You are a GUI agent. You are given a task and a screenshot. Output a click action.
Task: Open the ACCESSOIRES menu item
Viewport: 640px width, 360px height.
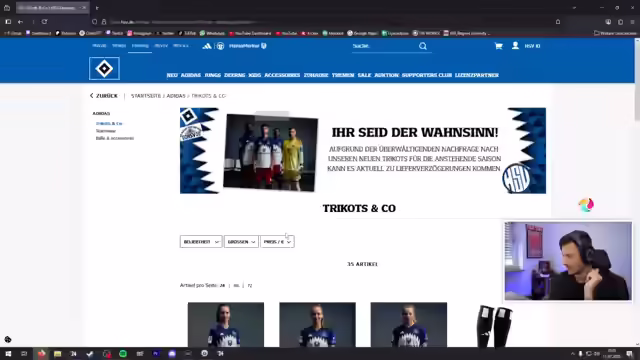282,75
